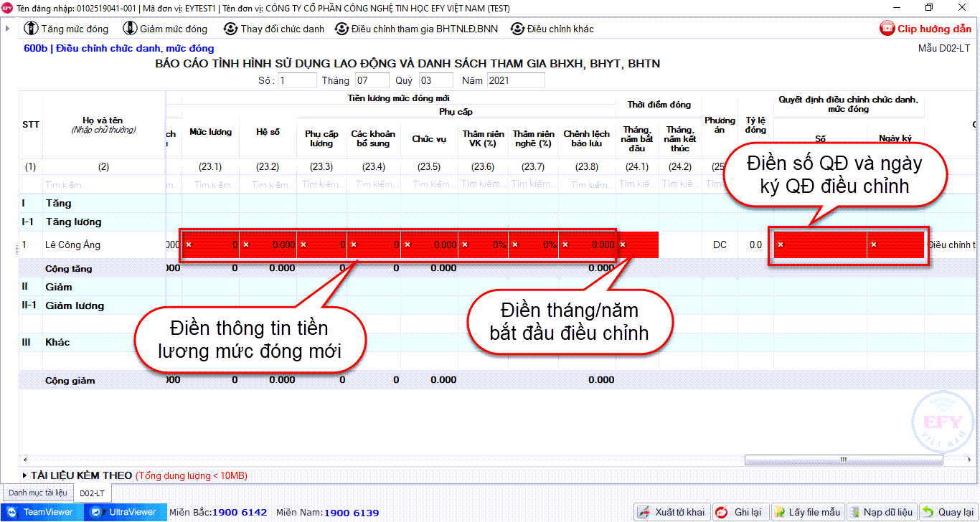Click Miền Bắc hotline 1900 6142

239,512
